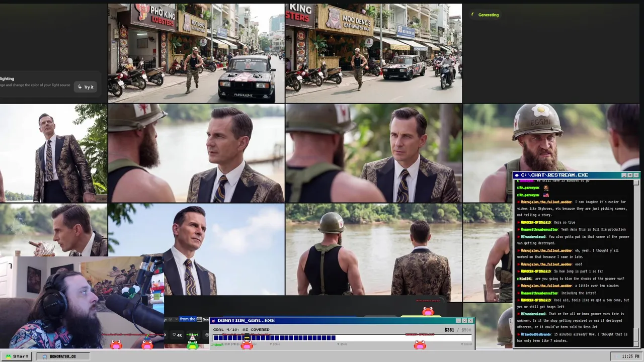Click the Try it button for lighting
The image size is (644, 362).
click(85, 87)
